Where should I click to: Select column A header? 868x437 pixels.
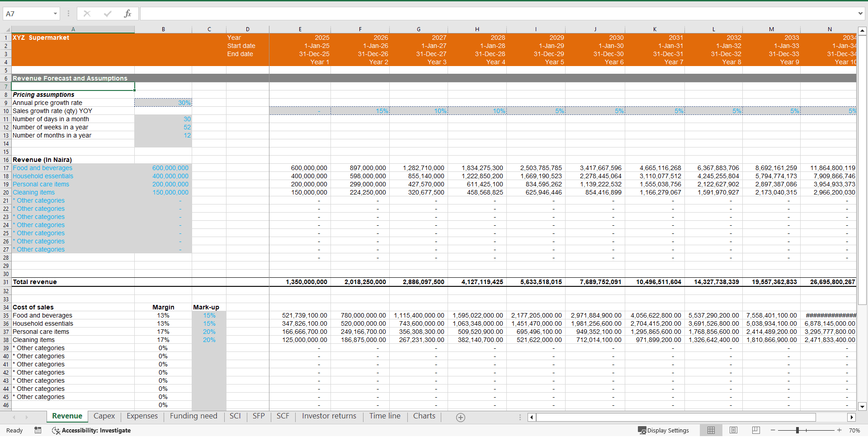[x=73, y=29]
